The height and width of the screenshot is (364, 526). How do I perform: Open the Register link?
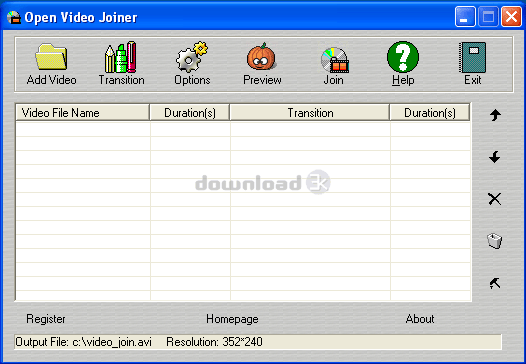click(46, 319)
